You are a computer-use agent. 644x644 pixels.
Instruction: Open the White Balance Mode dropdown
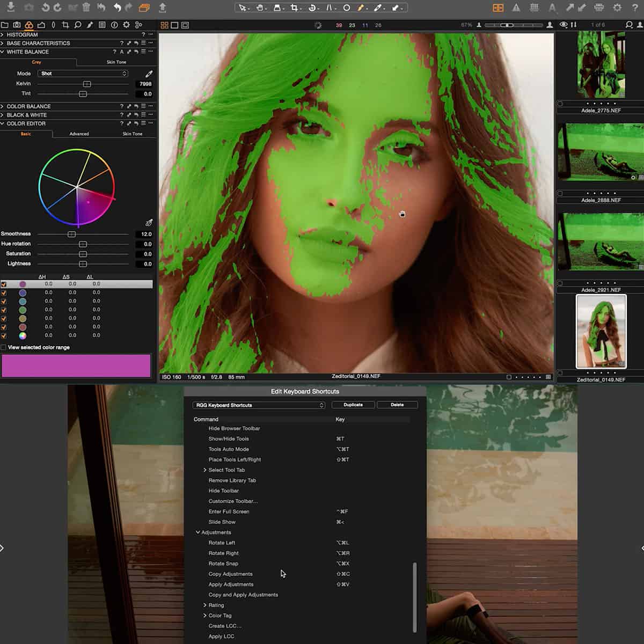coord(83,74)
